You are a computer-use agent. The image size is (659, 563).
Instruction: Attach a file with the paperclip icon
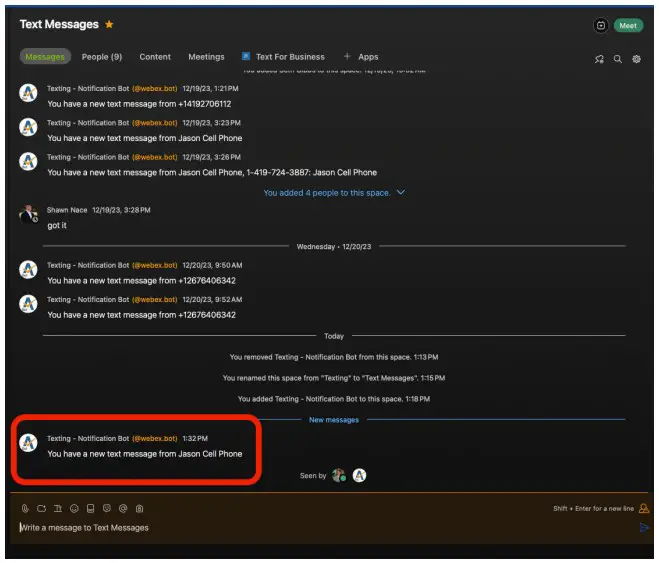click(x=25, y=509)
